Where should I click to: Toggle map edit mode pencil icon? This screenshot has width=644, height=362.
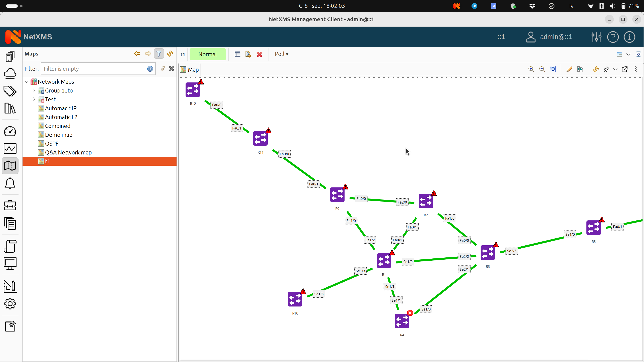[569, 69]
